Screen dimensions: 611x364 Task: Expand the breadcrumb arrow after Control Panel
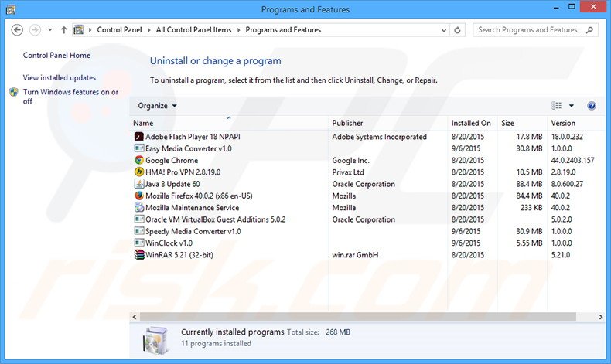tap(148, 30)
